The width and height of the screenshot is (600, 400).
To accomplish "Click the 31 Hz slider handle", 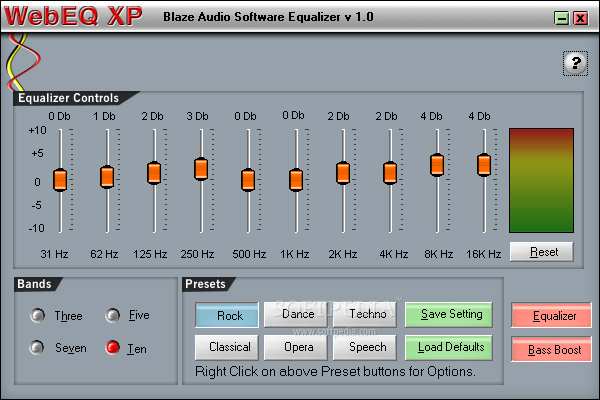I will 60,180.
